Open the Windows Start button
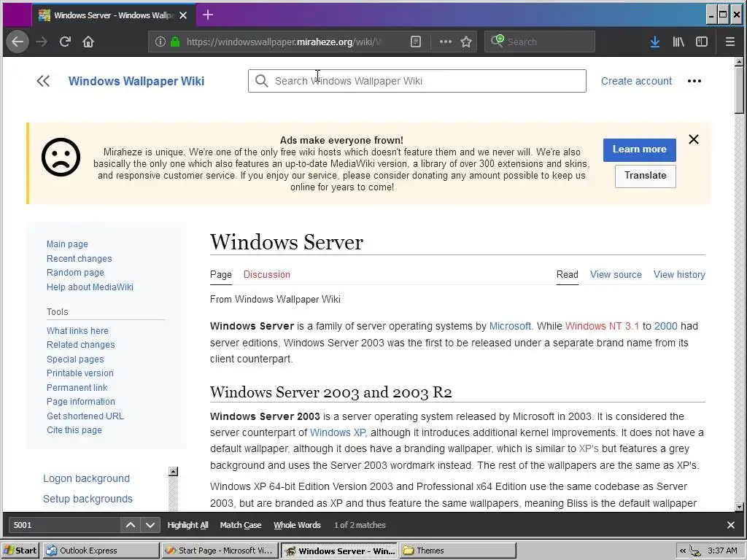The image size is (747, 560). pos(20,551)
